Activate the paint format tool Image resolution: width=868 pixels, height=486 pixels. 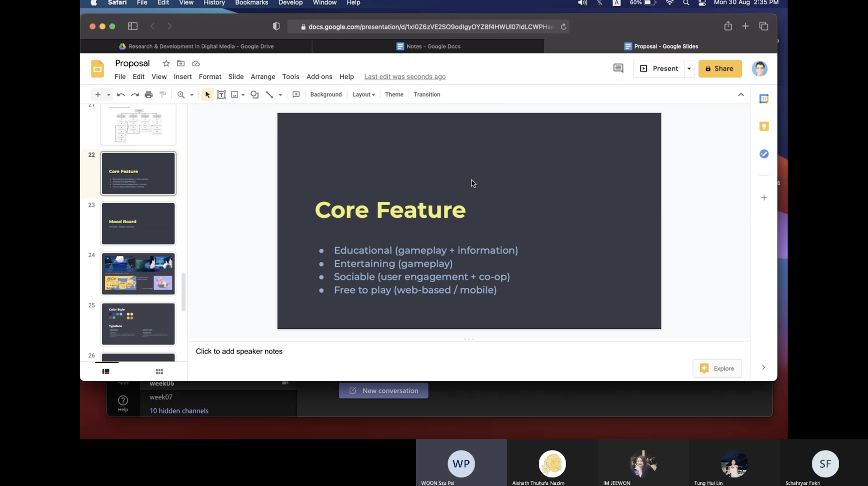tap(163, 95)
